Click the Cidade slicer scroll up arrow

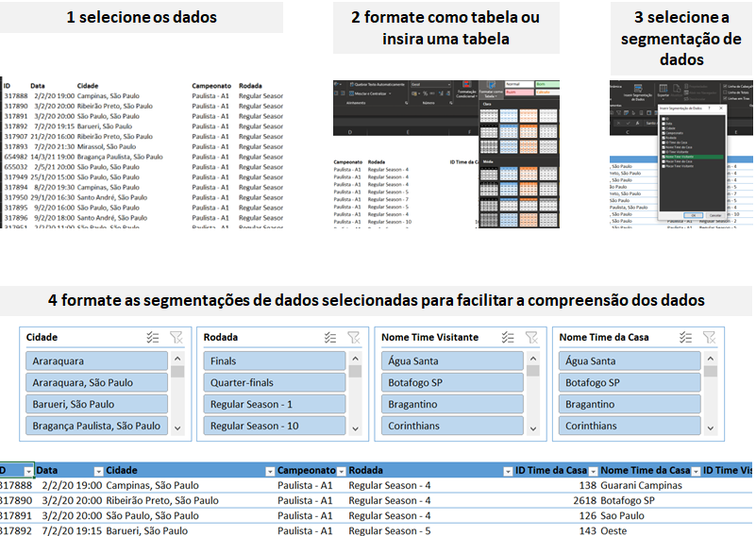pyautogui.click(x=177, y=359)
